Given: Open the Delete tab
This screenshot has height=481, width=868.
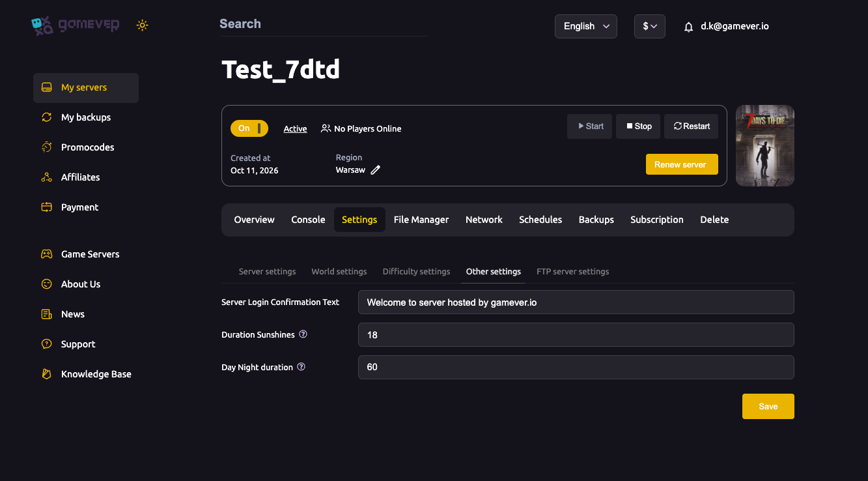Looking at the screenshot, I should tap(714, 220).
